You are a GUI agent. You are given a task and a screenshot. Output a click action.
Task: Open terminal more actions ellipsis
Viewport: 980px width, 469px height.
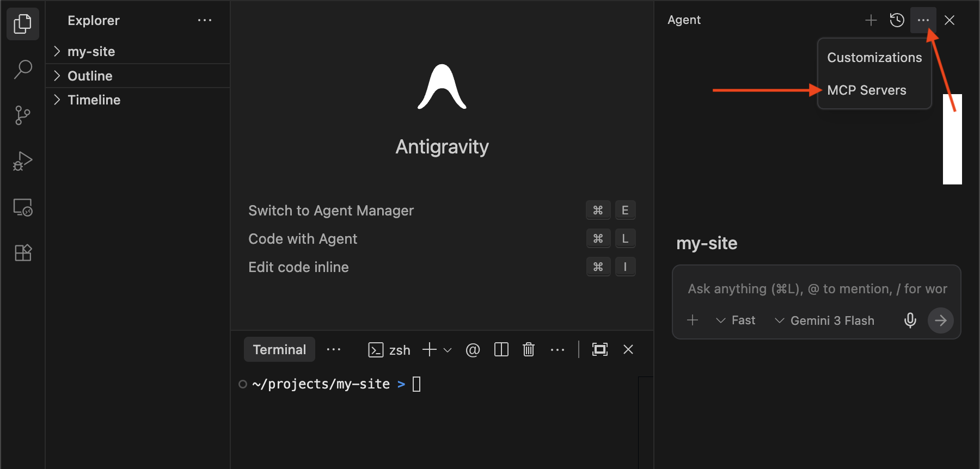coord(558,350)
